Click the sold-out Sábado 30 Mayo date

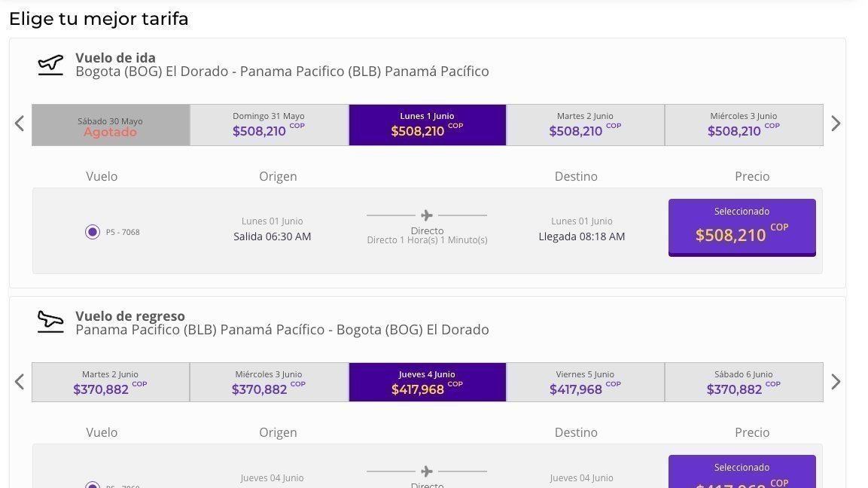110,125
